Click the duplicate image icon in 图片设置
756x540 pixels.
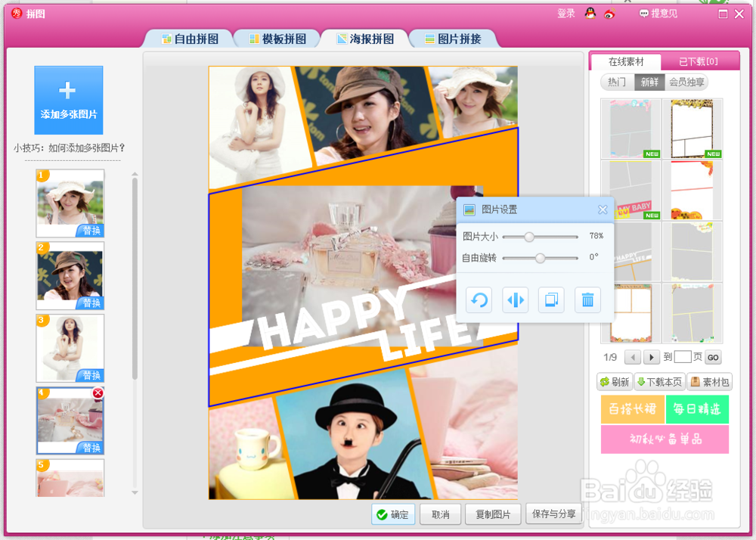tap(551, 300)
